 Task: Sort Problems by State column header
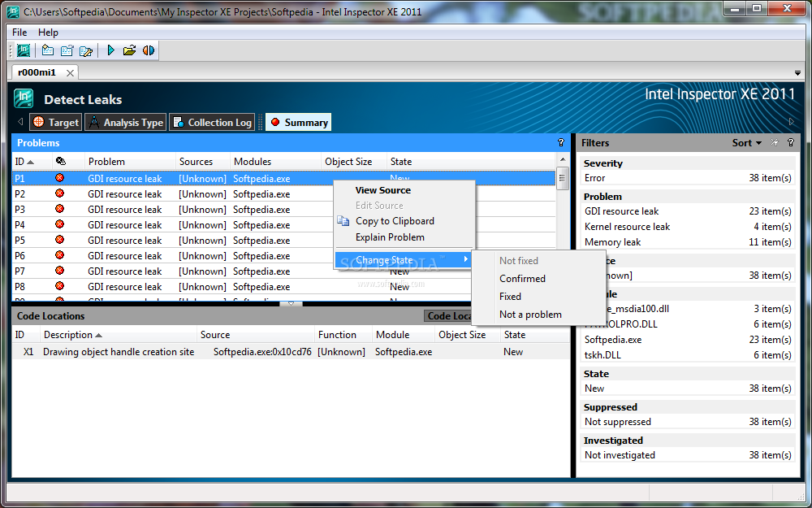point(471,162)
